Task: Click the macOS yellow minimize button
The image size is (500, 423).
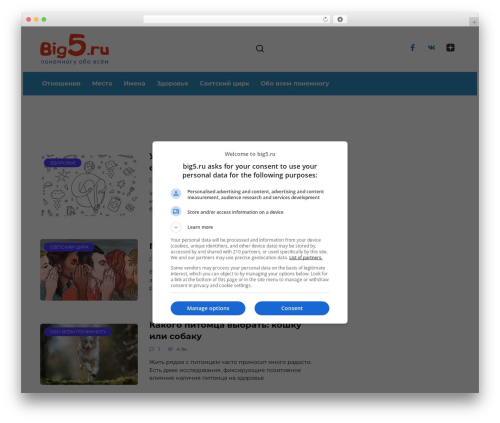Action: click(x=36, y=19)
